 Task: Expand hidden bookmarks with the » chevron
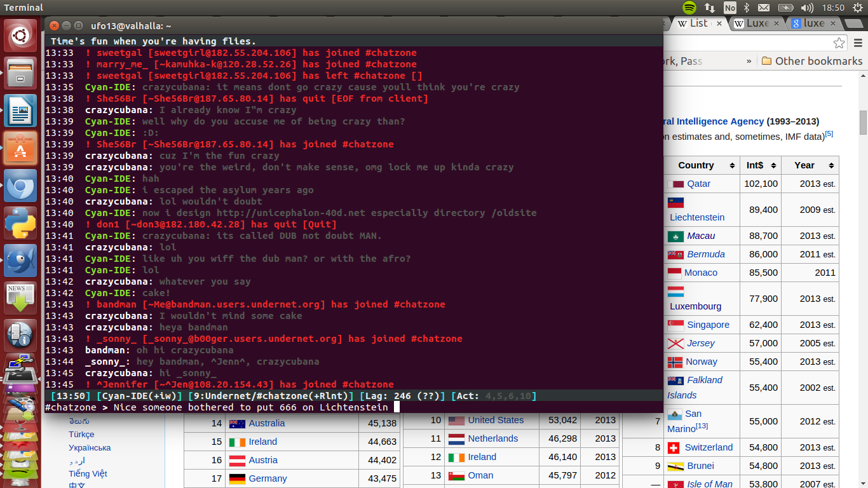click(x=749, y=61)
